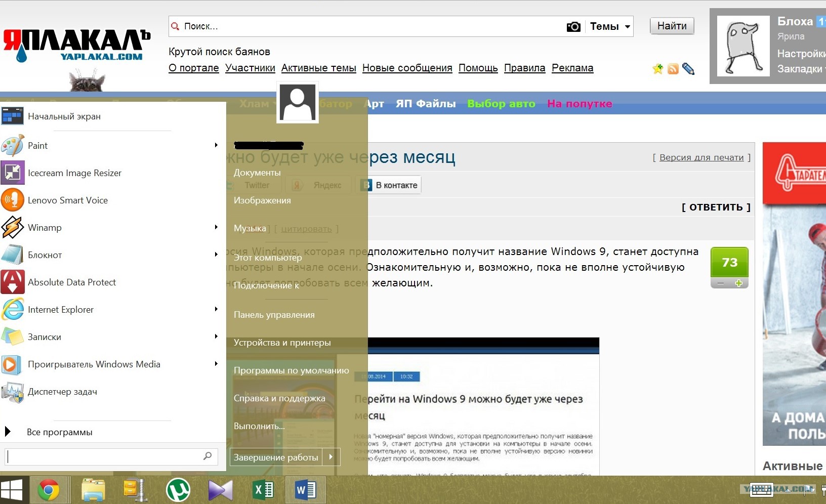Open Изображения in Start menu
Screen dimensions: 826x504
(262, 200)
